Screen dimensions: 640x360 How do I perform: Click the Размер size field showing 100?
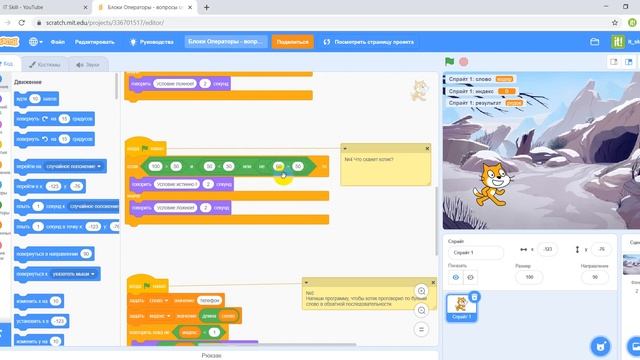pyautogui.click(x=529, y=277)
